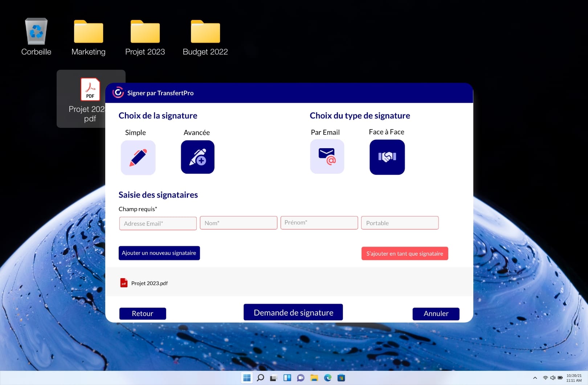
Task: Open Microsoft Store from taskbar
Action: [341, 378]
